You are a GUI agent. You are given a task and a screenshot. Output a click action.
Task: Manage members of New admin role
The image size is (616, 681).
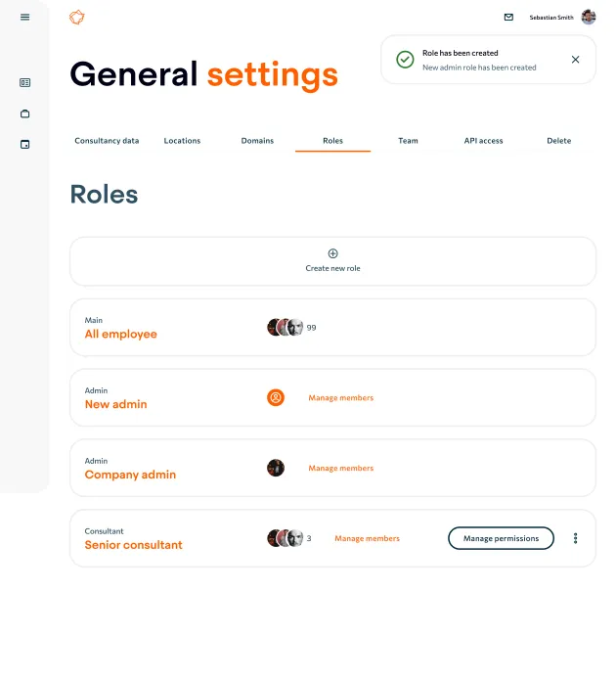click(341, 398)
